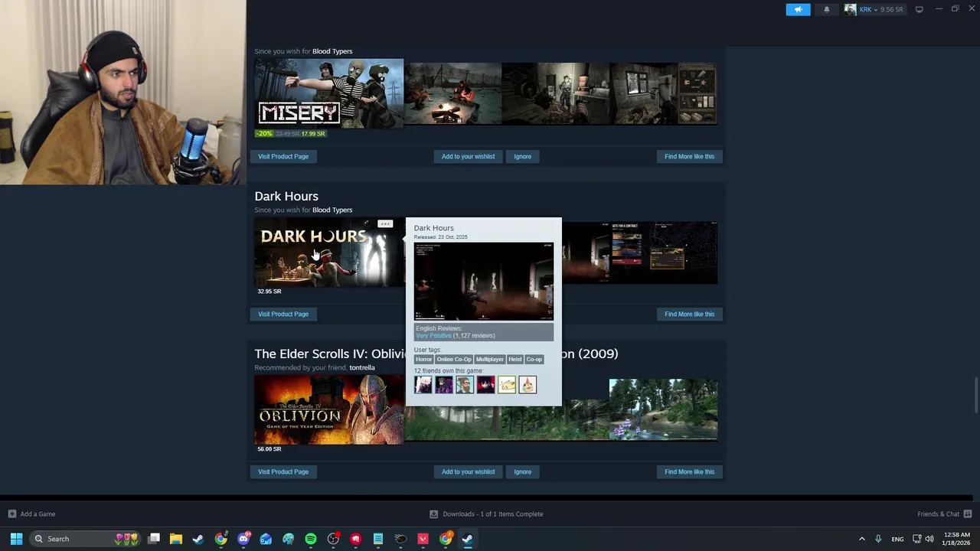This screenshot has width=980, height=551.
Task: Open the Oblivion Game of the Year capsule
Action: (x=329, y=410)
